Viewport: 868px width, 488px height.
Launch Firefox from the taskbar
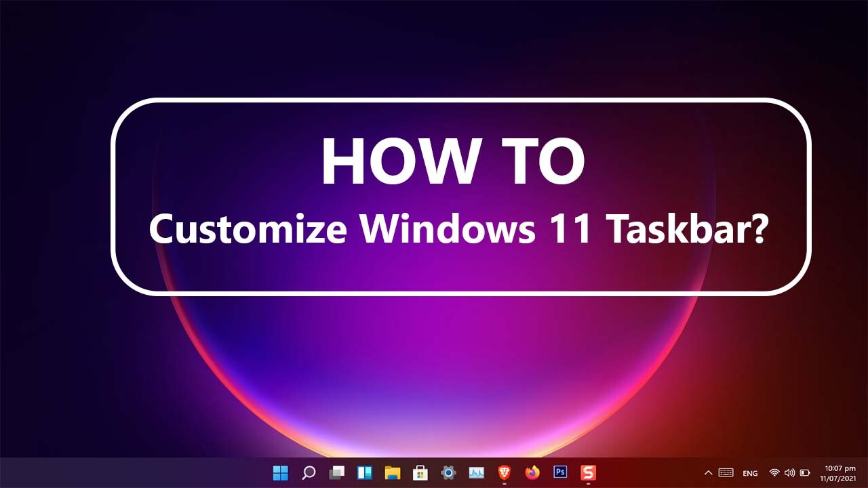pos(532,472)
